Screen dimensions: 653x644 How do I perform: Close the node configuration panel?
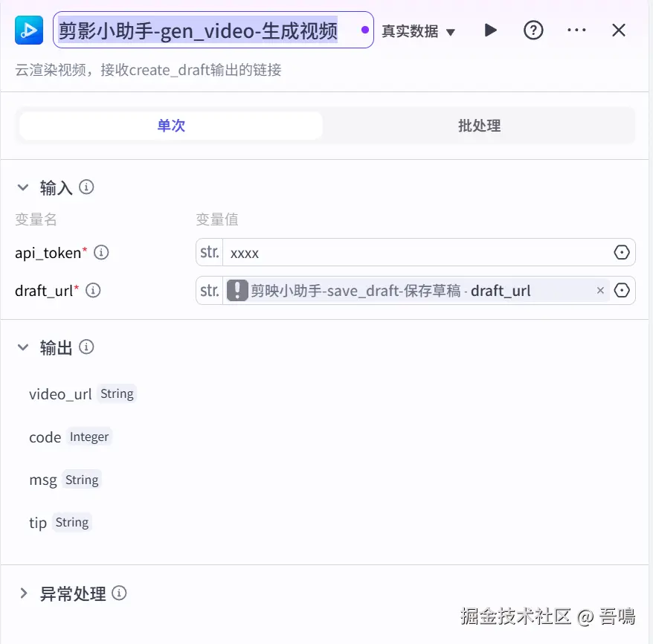click(x=619, y=30)
